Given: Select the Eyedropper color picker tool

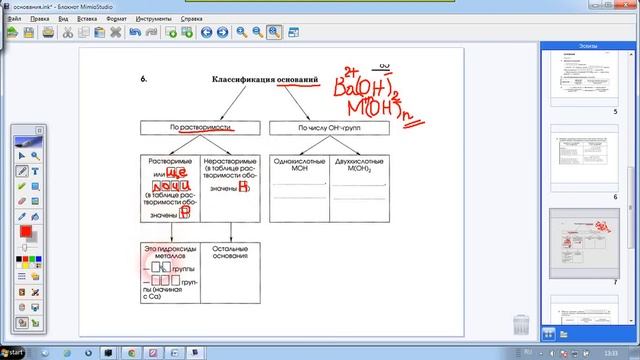Looking at the screenshot, I should (22, 216).
